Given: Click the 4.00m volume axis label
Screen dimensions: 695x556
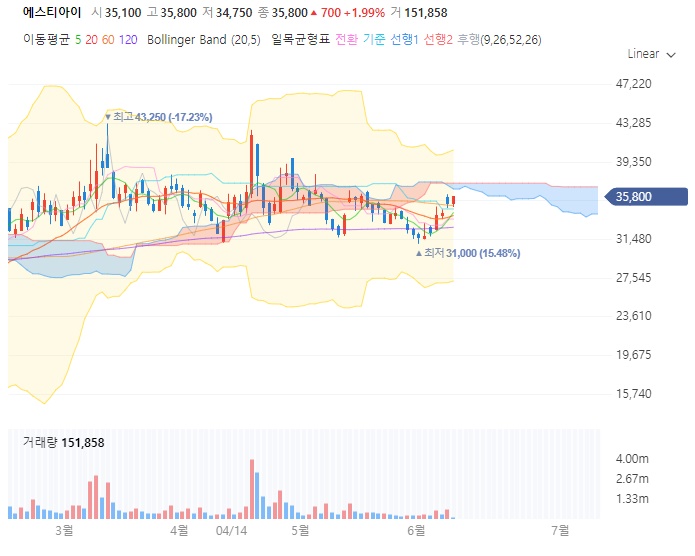Looking at the screenshot, I should click(x=632, y=459).
